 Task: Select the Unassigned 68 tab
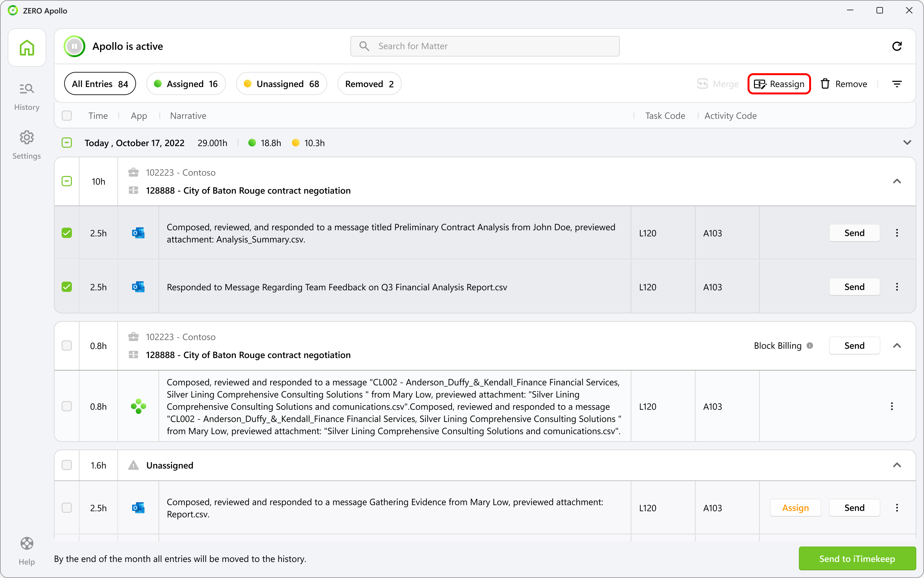[282, 84]
